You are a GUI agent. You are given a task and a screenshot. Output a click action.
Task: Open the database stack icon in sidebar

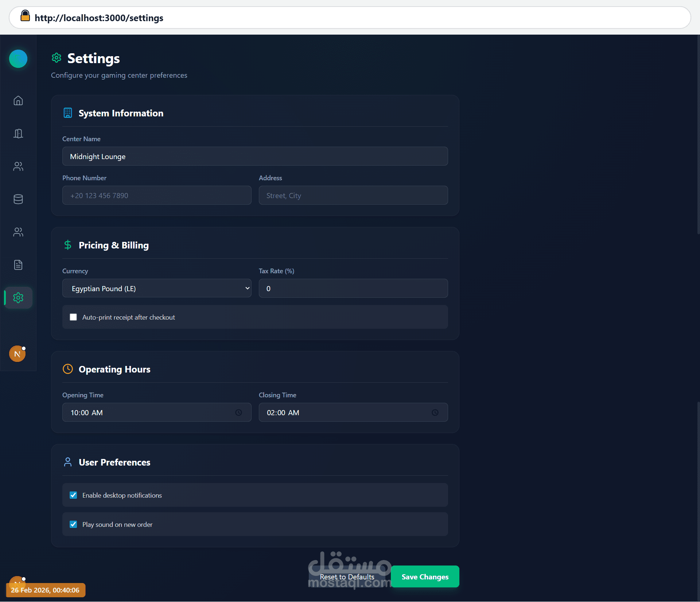[x=18, y=199]
